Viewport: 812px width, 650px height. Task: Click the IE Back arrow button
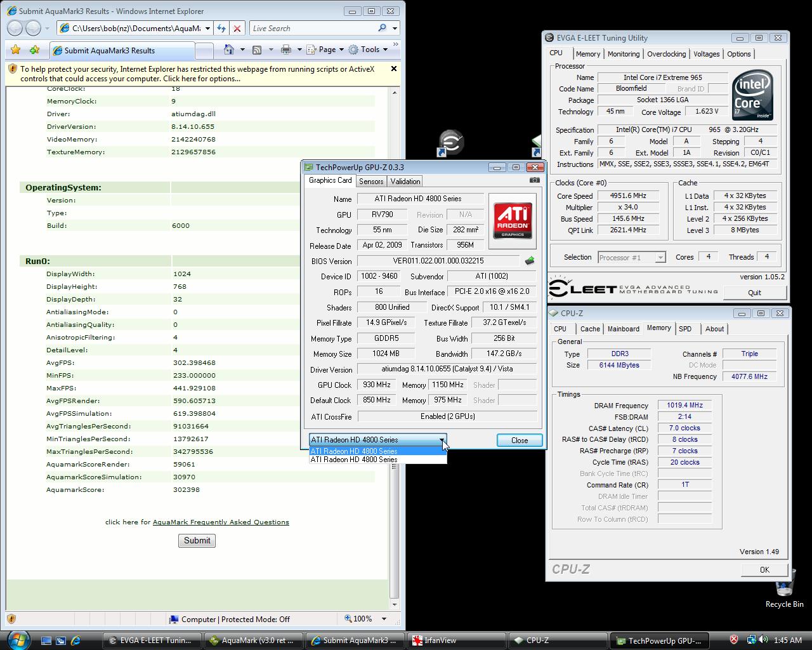pyautogui.click(x=15, y=28)
